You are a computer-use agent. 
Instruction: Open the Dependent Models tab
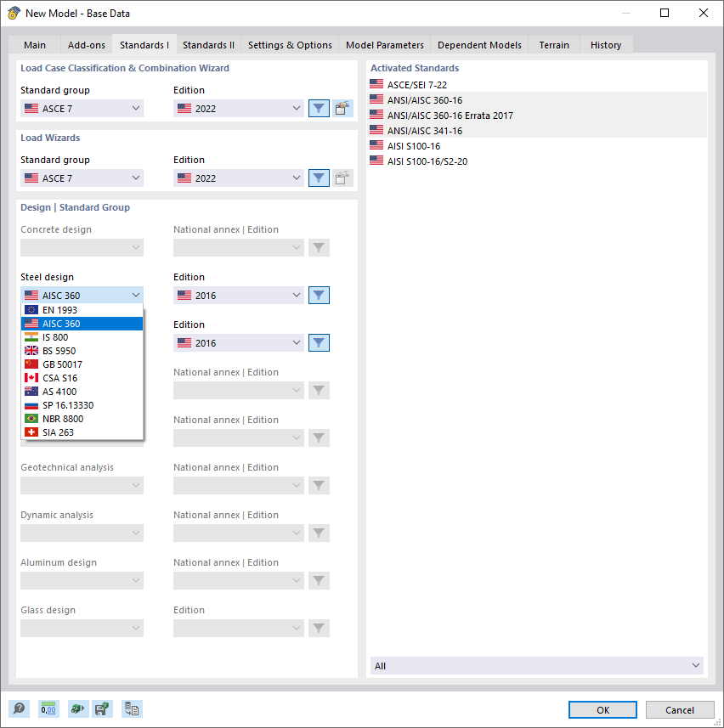479,45
